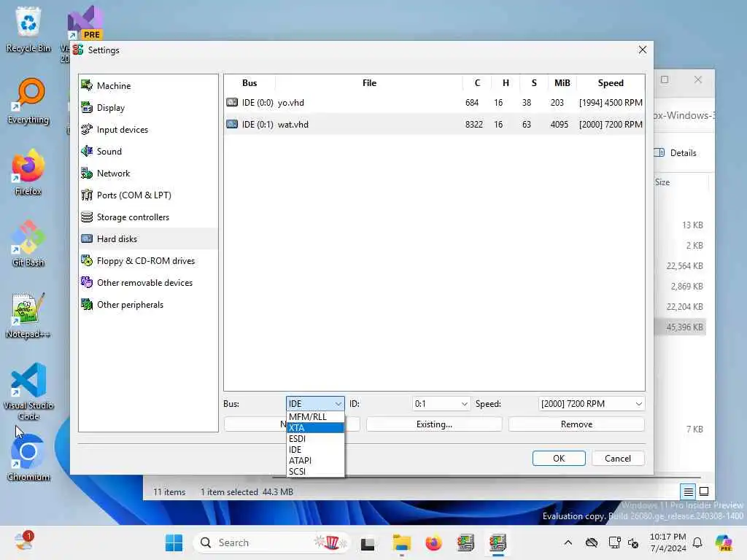Open the taskbar widgets weather icon

pos(23,542)
